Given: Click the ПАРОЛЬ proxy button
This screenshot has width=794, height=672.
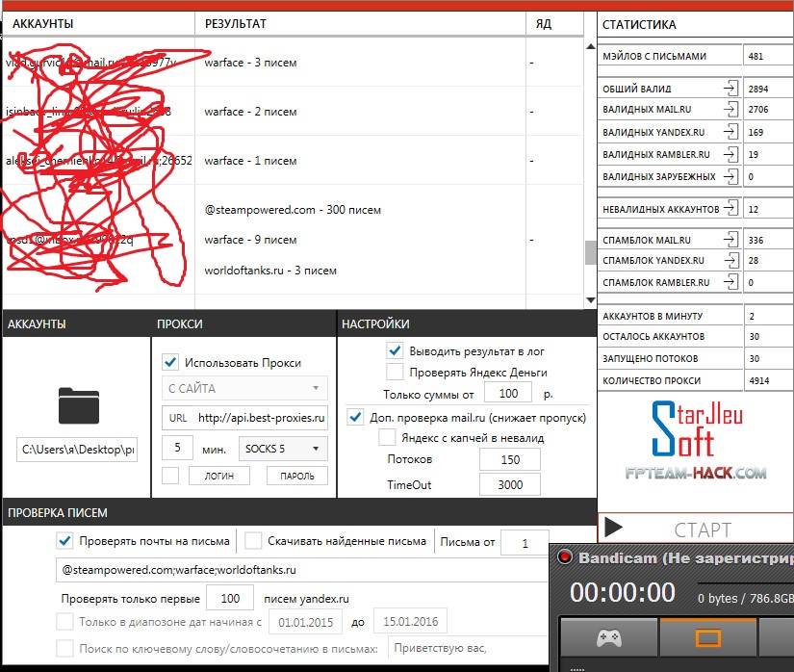Looking at the screenshot, I should pyautogui.click(x=297, y=476).
